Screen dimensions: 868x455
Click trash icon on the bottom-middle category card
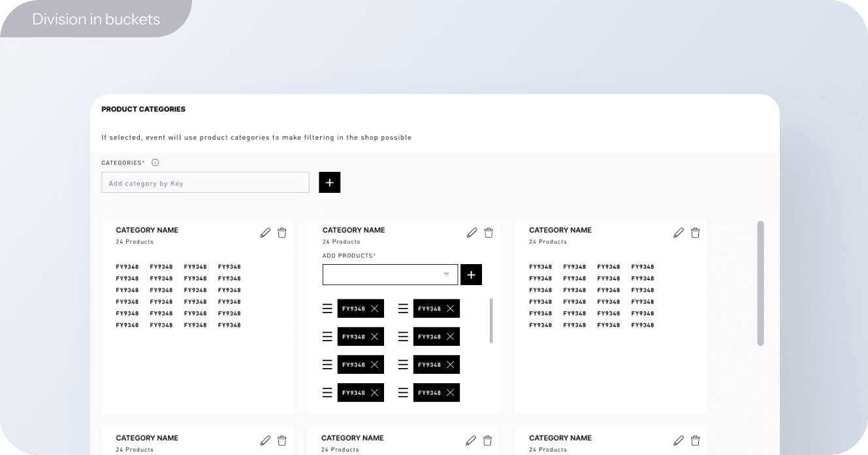click(487, 441)
